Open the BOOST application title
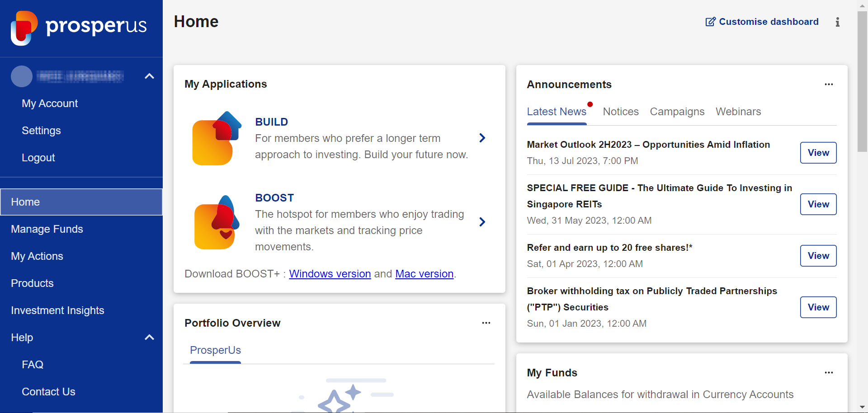The height and width of the screenshot is (413, 868). pyautogui.click(x=274, y=198)
